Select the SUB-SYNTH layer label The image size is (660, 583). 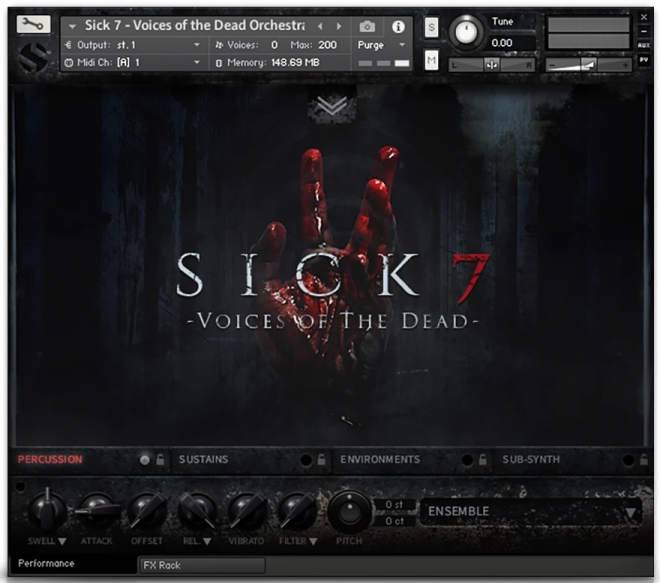coord(533,460)
